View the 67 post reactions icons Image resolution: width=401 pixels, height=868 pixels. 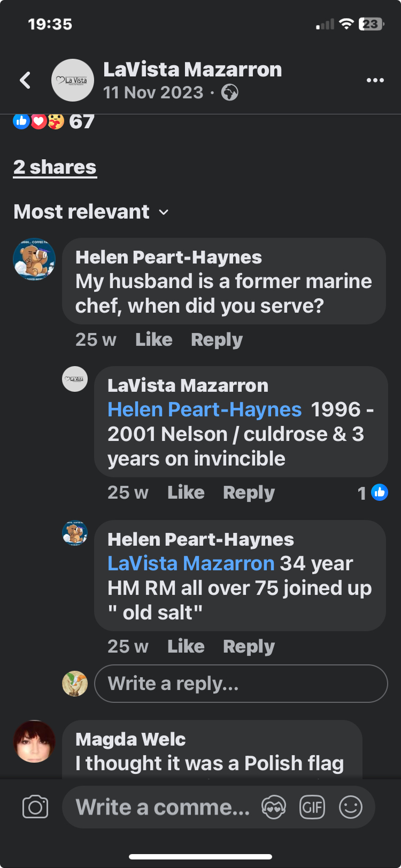(38, 122)
